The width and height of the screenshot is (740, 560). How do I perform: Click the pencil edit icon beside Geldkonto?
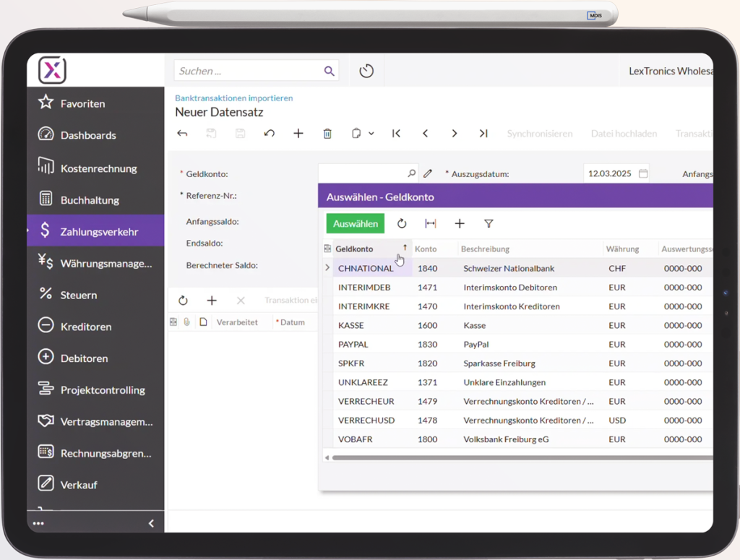coord(428,173)
